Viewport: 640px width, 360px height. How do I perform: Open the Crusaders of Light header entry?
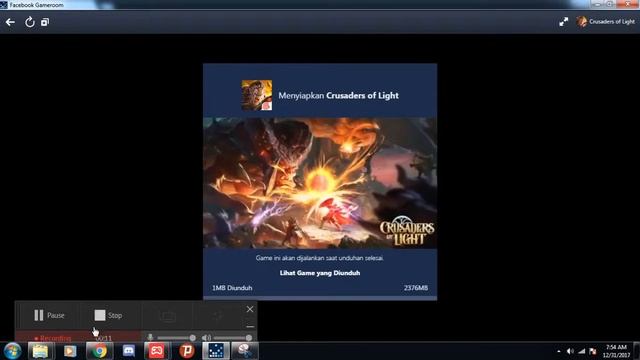point(606,22)
